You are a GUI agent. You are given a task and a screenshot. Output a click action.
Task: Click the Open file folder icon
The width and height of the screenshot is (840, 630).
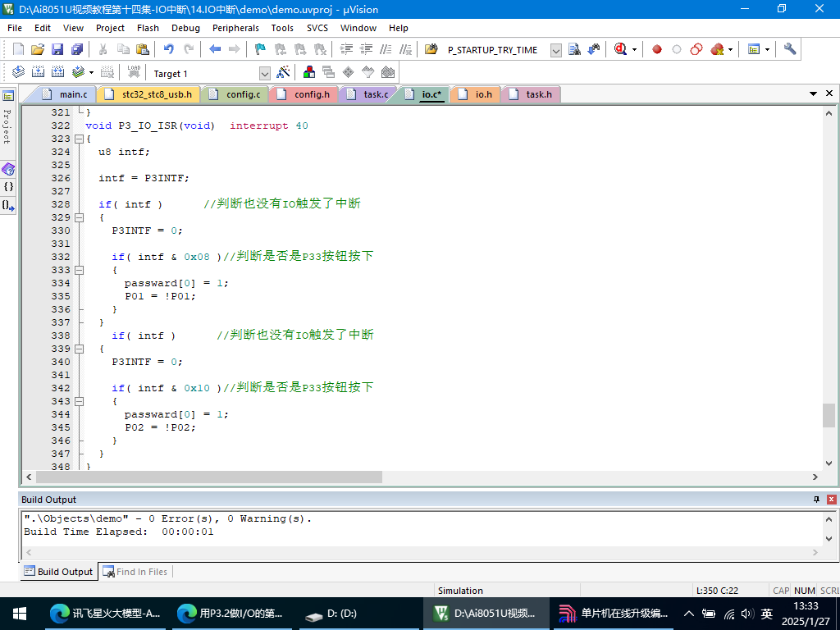click(38, 49)
